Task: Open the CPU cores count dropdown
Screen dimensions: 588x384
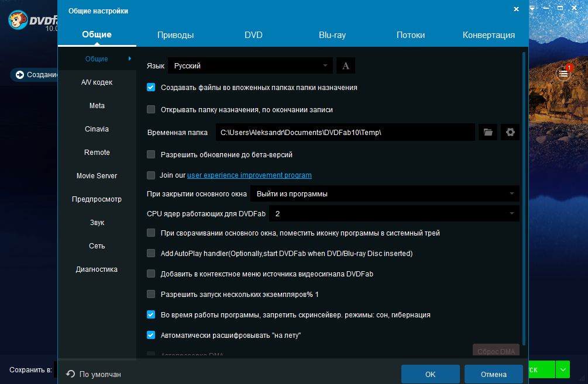Action: click(x=394, y=214)
